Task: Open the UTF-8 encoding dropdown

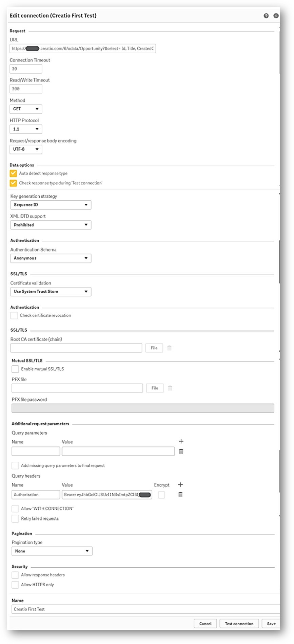Action: tap(26, 149)
